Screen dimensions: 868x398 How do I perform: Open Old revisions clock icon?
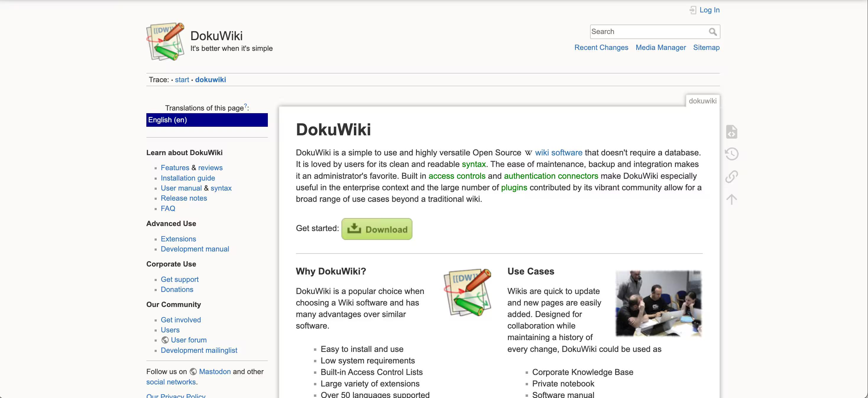coord(731,154)
